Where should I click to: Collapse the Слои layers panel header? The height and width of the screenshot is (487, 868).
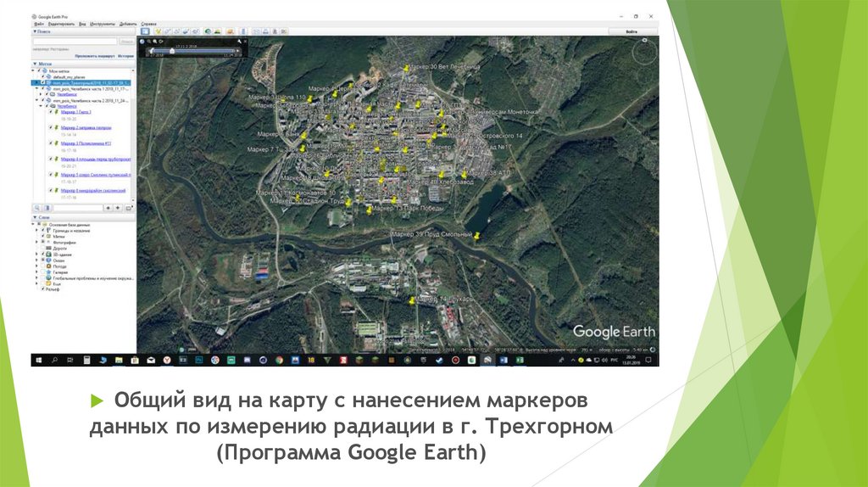pyautogui.click(x=35, y=216)
